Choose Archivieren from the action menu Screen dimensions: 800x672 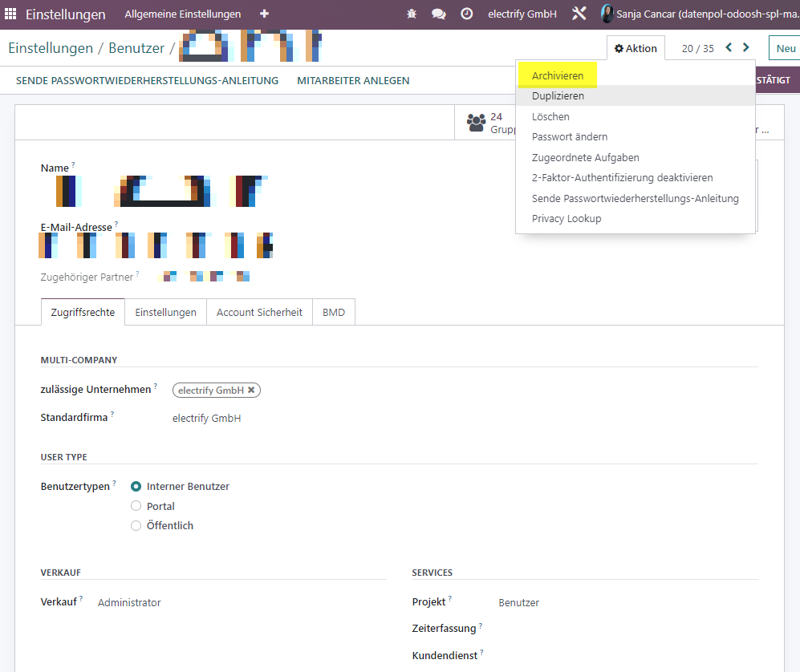557,75
